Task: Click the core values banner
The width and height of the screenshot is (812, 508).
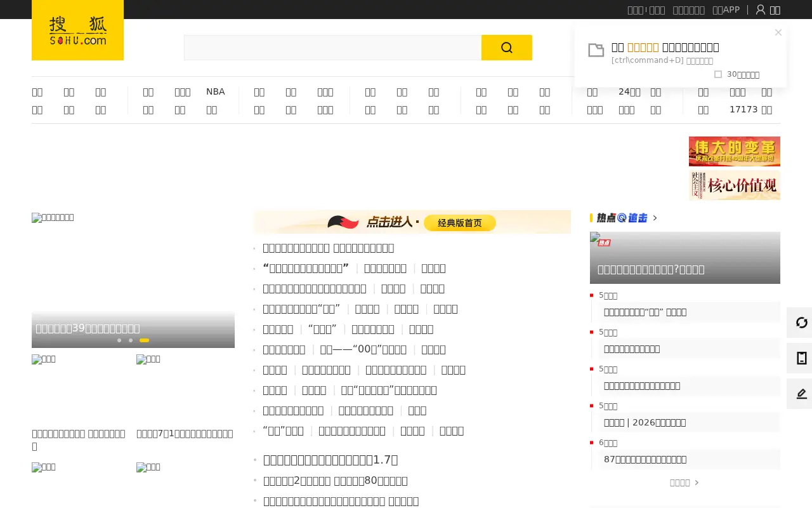Action: coord(735,185)
